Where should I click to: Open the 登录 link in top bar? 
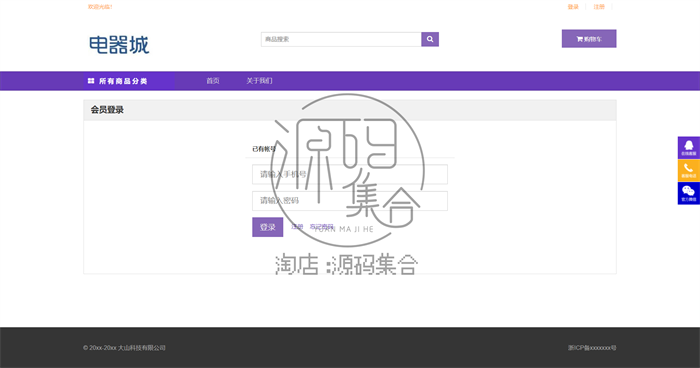coord(573,7)
